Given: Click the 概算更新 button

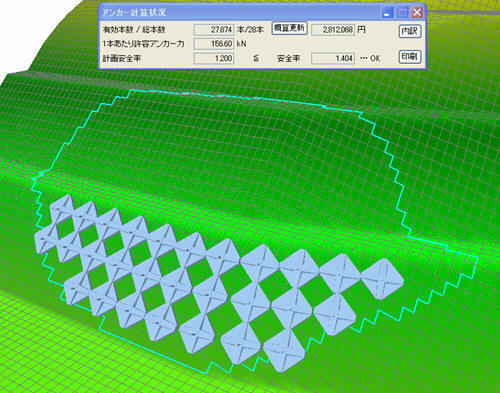Looking at the screenshot, I should 289,28.
